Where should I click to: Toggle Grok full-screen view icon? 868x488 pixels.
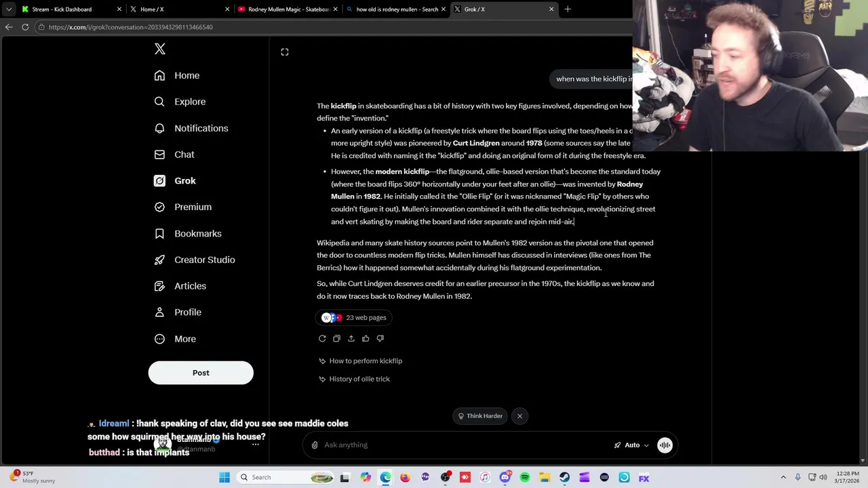(285, 52)
